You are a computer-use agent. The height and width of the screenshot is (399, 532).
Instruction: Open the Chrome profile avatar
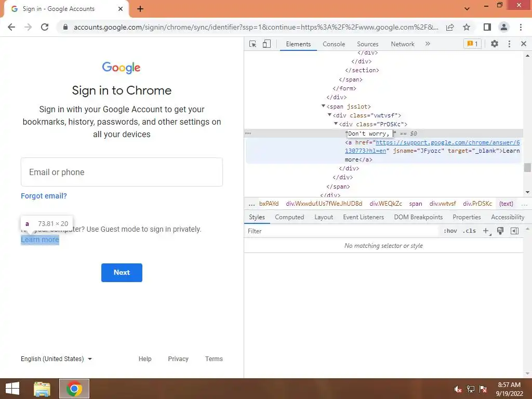click(504, 27)
